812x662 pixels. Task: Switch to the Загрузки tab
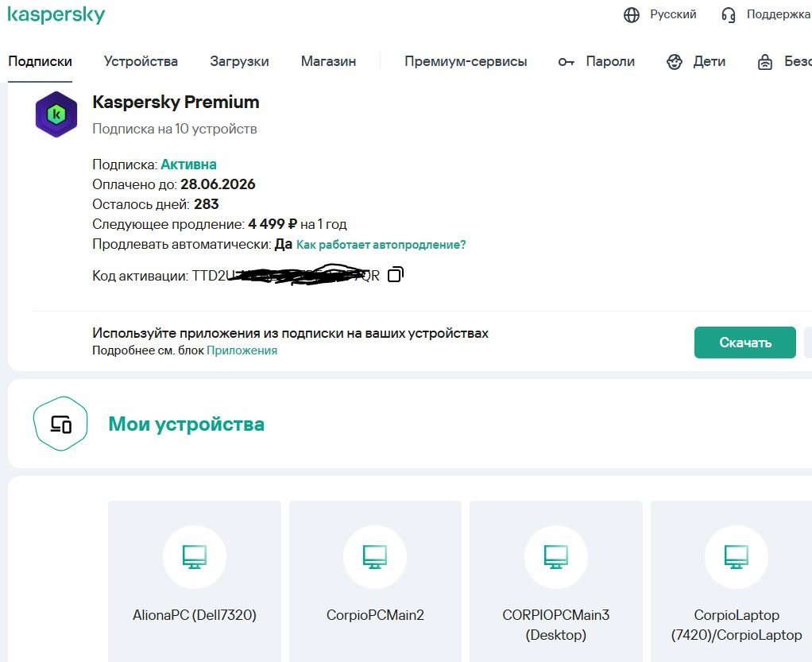point(239,61)
